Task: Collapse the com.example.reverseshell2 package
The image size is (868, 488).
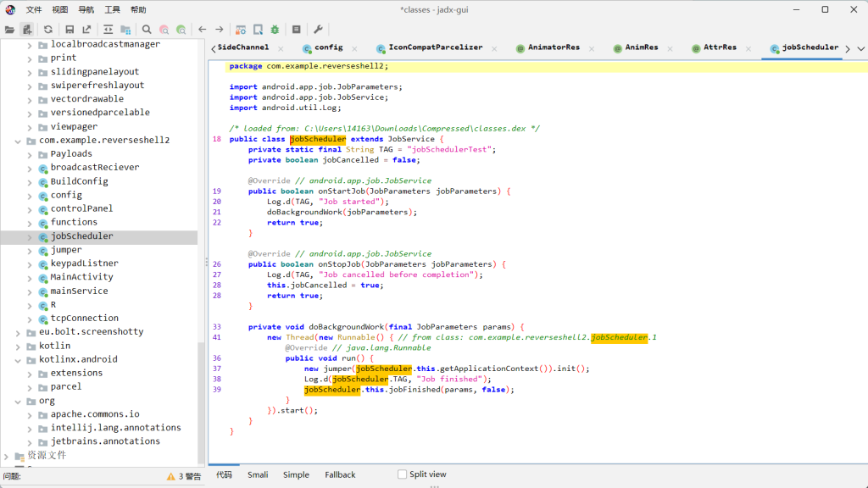Action: point(19,141)
